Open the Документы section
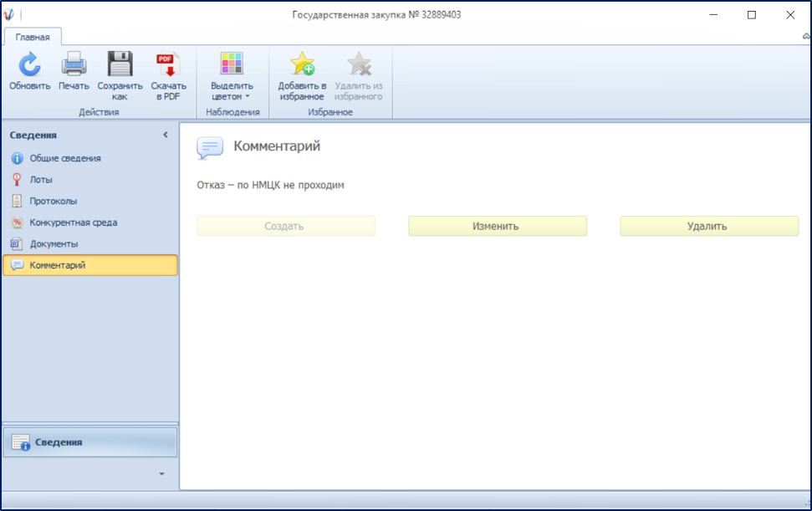 click(90, 244)
